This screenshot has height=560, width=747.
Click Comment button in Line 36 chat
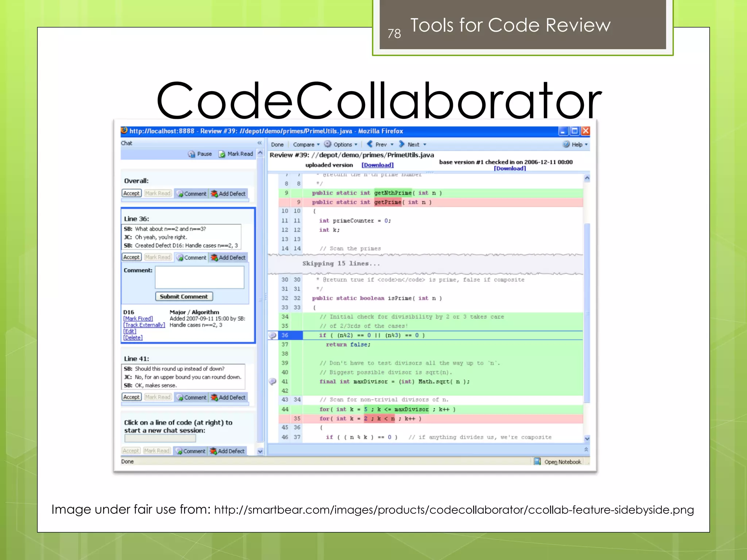(x=191, y=257)
